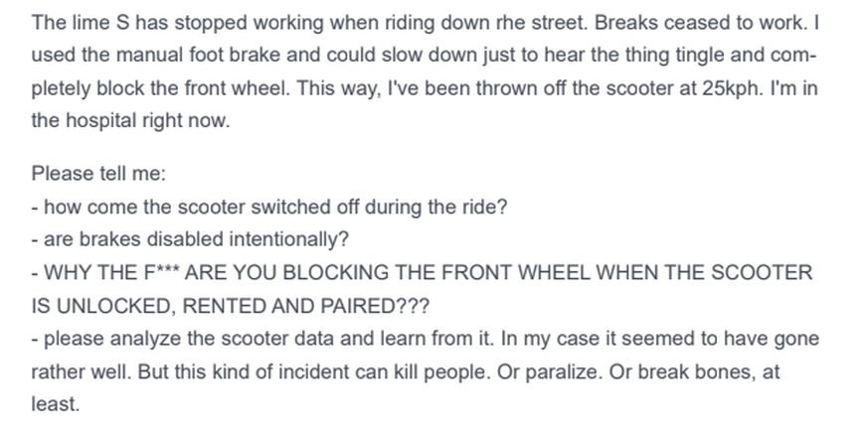Click the line 'are brakes disabled intentionally?'

191,239
